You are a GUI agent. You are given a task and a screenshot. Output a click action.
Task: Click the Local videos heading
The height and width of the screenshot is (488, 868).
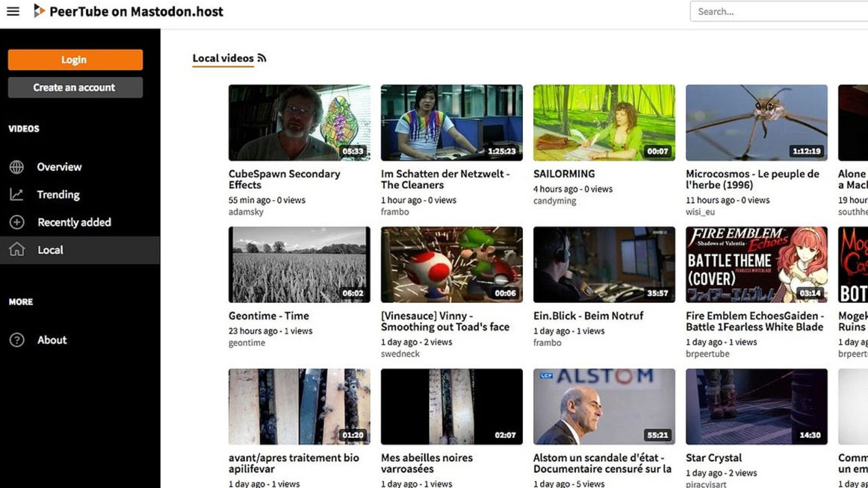[223, 58]
